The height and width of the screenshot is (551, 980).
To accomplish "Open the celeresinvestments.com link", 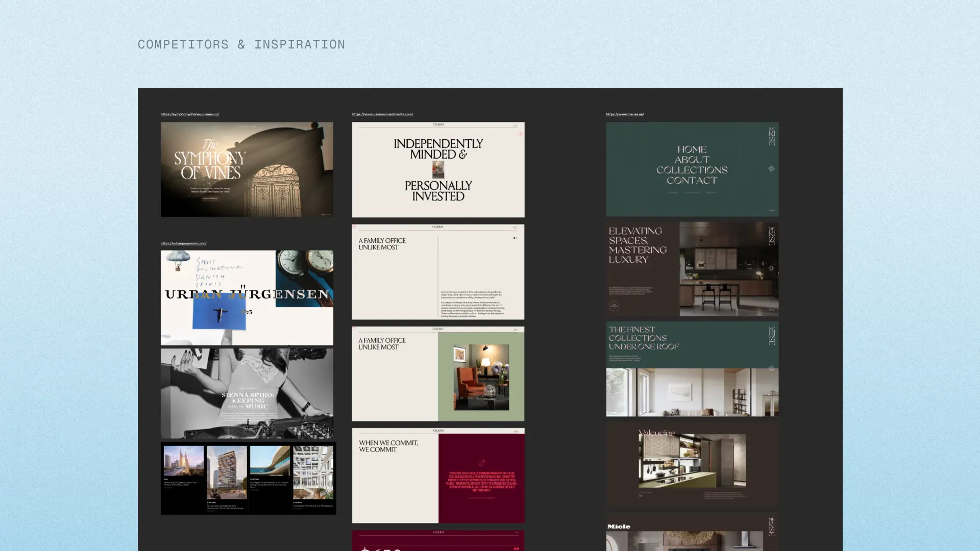I will [x=382, y=114].
